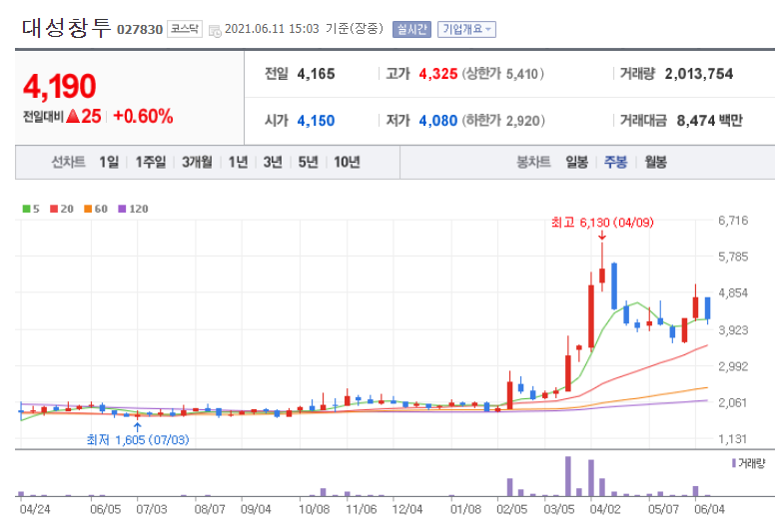Click the 선차트 label
The width and height of the screenshot is (775, 532).
point(68,162)
